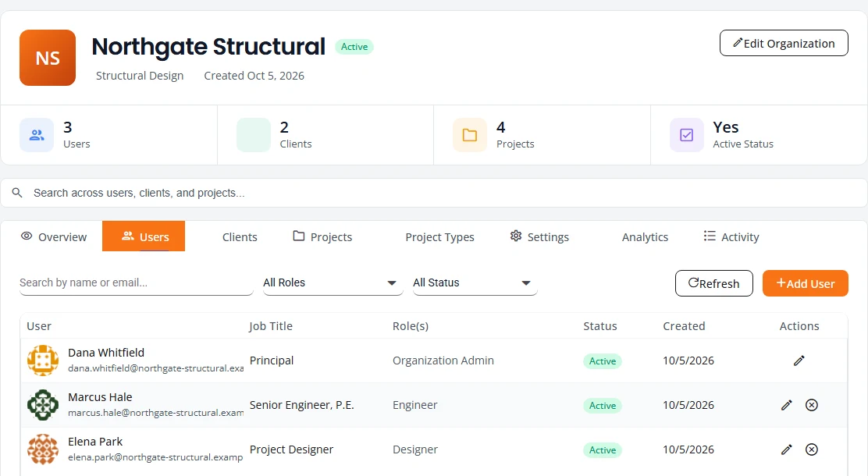Open the All Status dropdown
Screen dimensions: 868x476
[475, 282]
